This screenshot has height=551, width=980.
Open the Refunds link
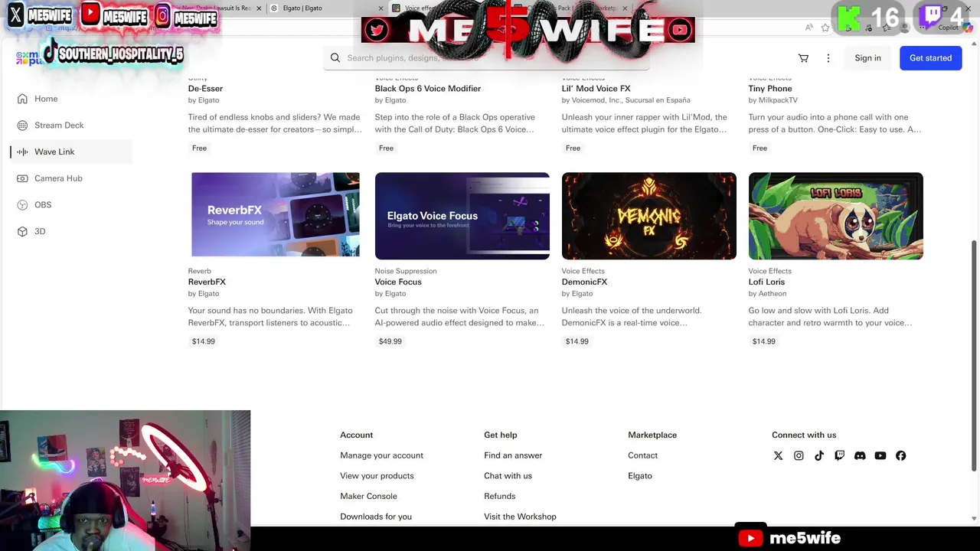point(499,497)
